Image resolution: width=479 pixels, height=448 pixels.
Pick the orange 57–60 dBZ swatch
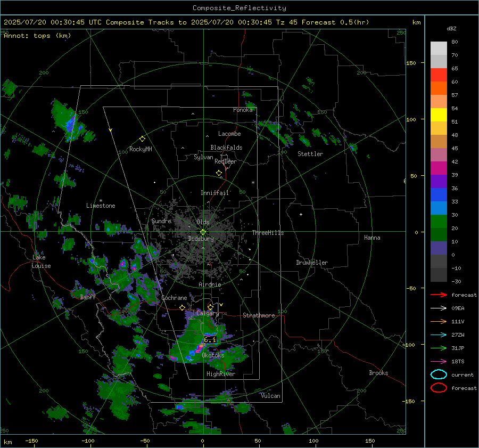tap(439, 88)
